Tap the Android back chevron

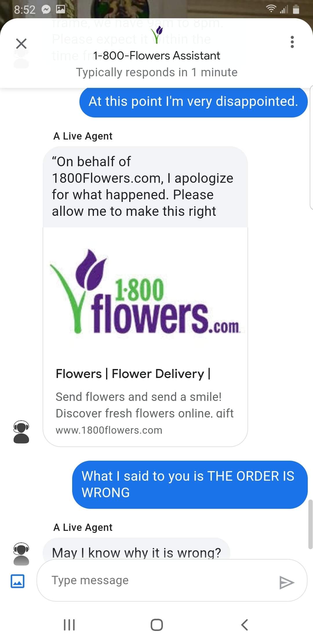(x=245, y=625)
